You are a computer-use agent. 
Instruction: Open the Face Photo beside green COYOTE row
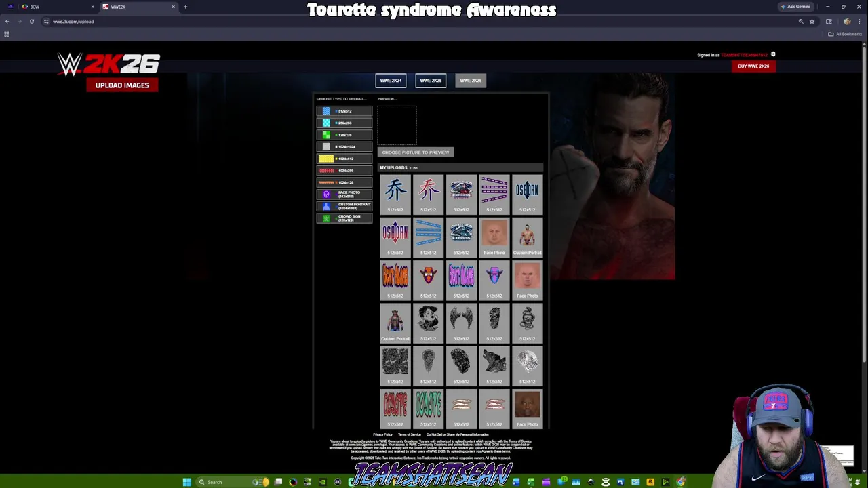click(x=528, y=408)
